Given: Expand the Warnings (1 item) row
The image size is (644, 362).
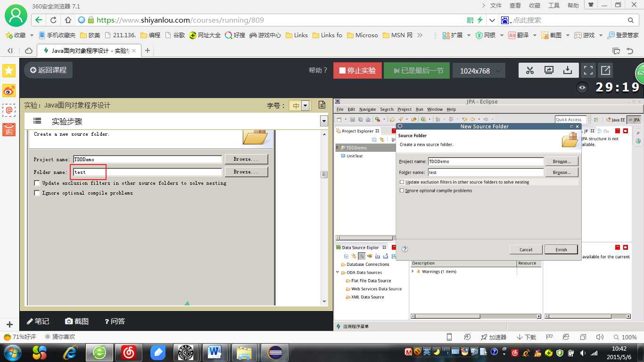Looking at the screenshot, I should click(x=413, y=271).
